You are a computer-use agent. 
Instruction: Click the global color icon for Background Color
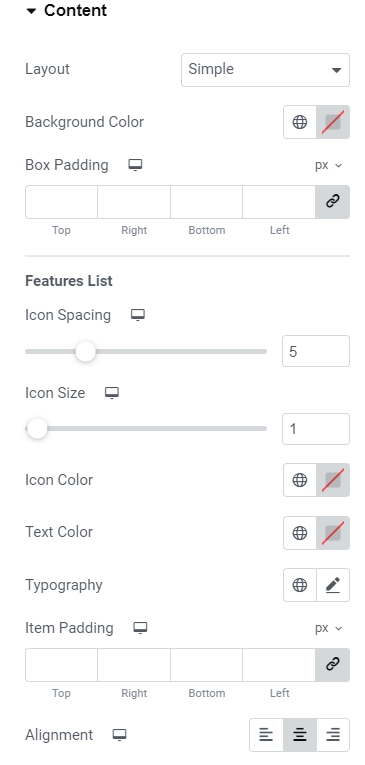300,122
